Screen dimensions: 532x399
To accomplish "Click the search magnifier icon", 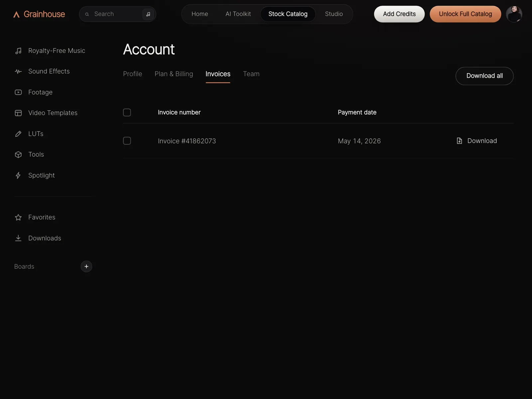I will pos(87,14).
